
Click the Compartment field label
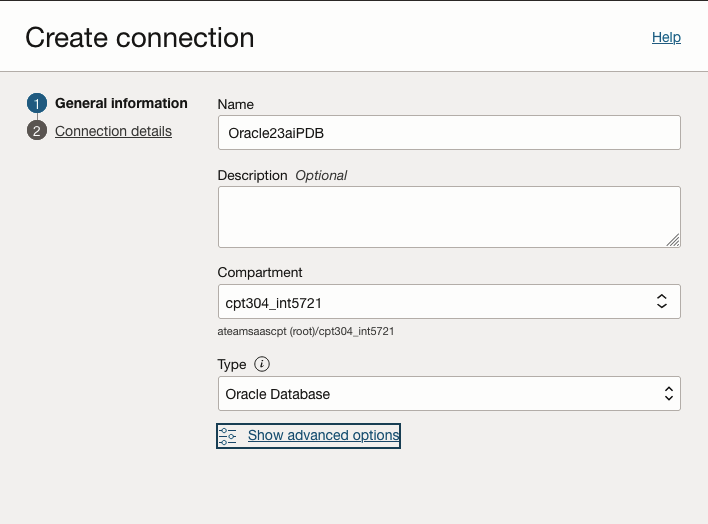pos(259,272)
